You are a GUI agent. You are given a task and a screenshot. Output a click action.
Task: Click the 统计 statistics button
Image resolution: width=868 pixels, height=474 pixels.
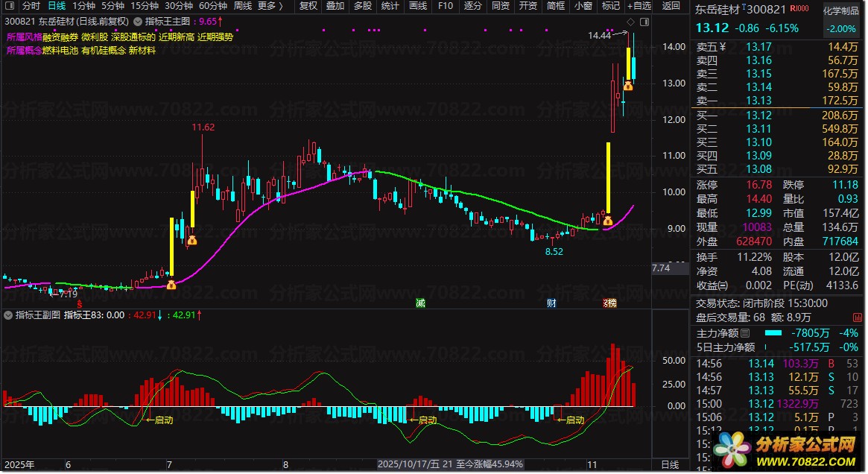(x=390, y=5)
